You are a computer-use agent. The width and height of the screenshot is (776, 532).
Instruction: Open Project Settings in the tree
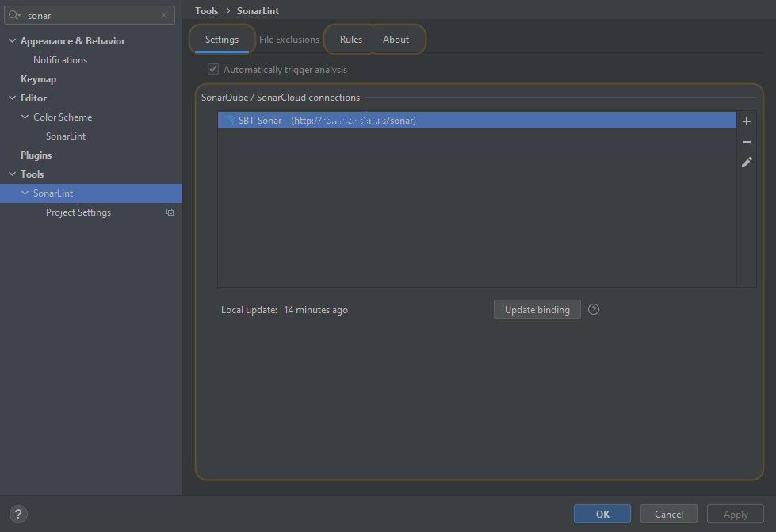(x=78, y=212)
